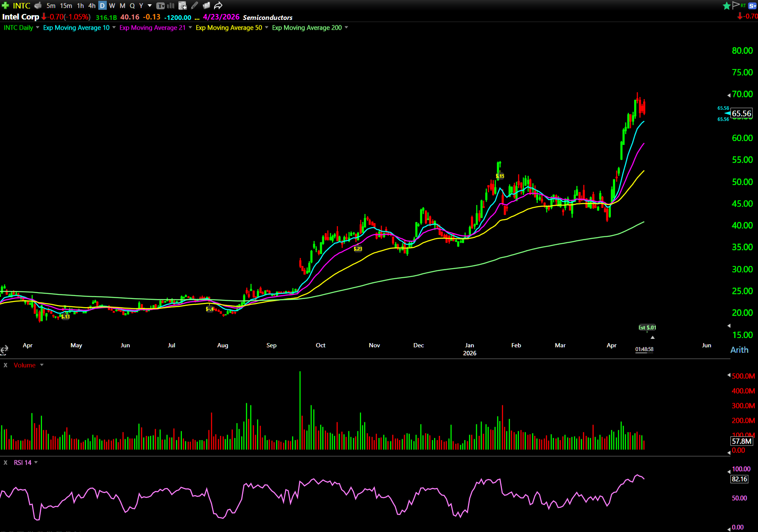Click the folders icon in toolbar
Screen dimensions: 758x532
click(206, 6)
